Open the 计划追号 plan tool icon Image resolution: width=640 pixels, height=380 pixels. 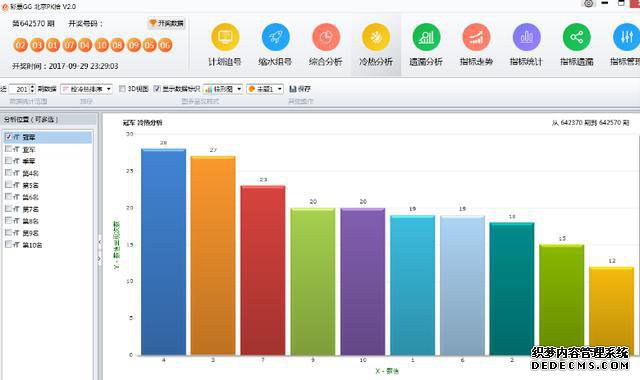[x=225, y=37]
